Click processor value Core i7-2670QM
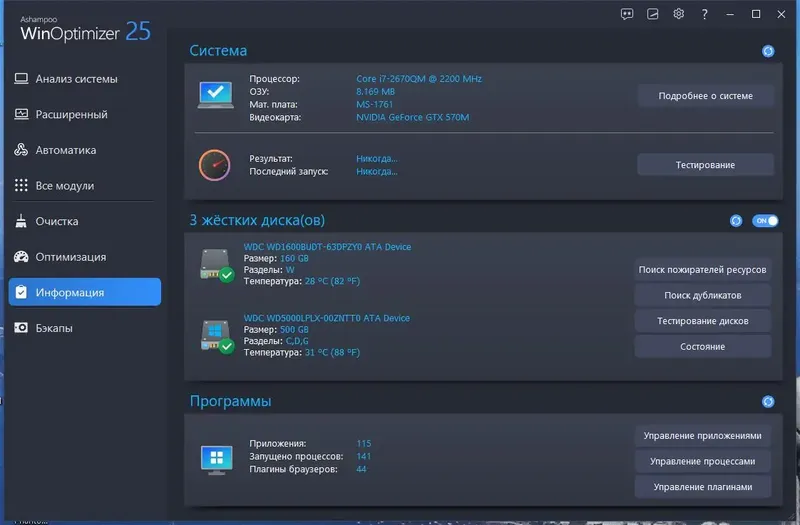 click(x=419, y=79)
